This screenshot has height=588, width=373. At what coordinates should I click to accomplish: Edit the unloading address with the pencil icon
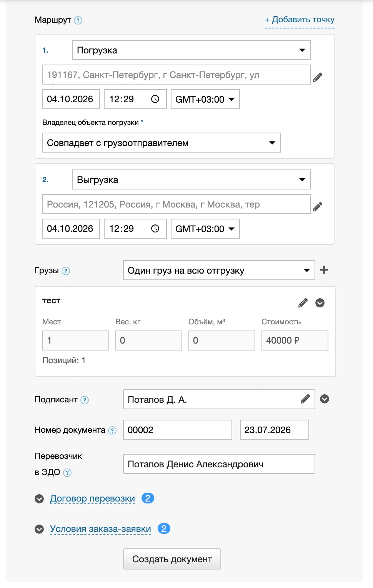click(x=318, y=206)
